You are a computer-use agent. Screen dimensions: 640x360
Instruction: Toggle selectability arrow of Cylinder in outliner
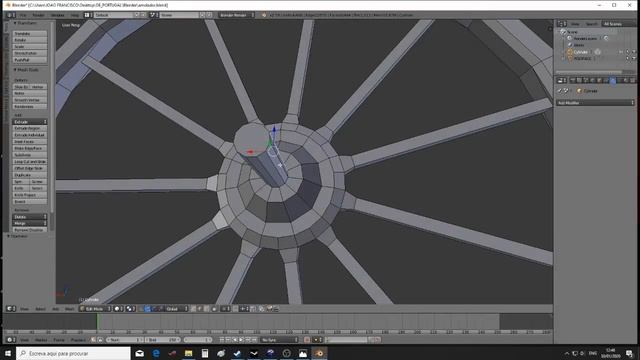coord(627,52)
